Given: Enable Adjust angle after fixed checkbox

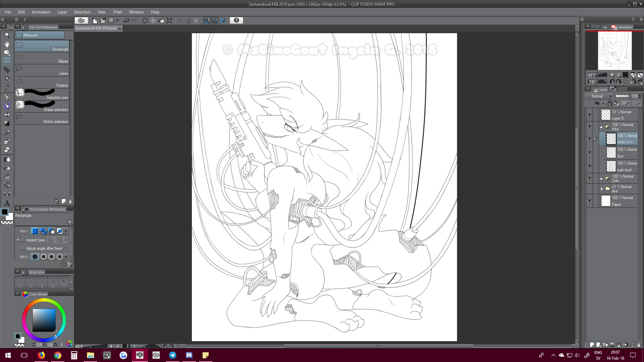Looking at the screenshot, I should (22, 248).
